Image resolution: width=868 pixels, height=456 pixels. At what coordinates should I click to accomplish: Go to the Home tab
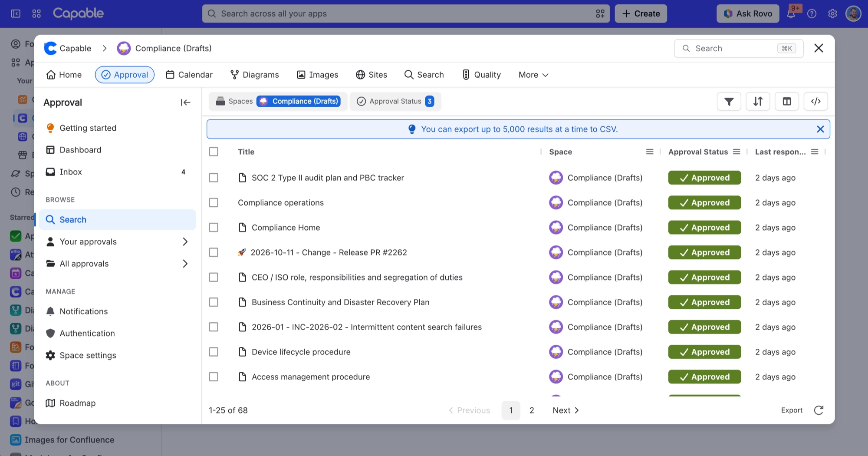pos(64,75)
